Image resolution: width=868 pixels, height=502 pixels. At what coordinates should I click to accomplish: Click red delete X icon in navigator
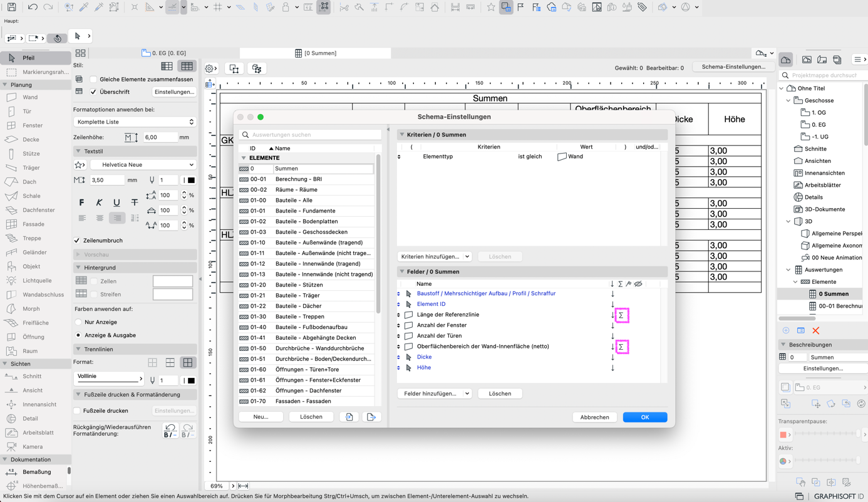coord(815,330)
